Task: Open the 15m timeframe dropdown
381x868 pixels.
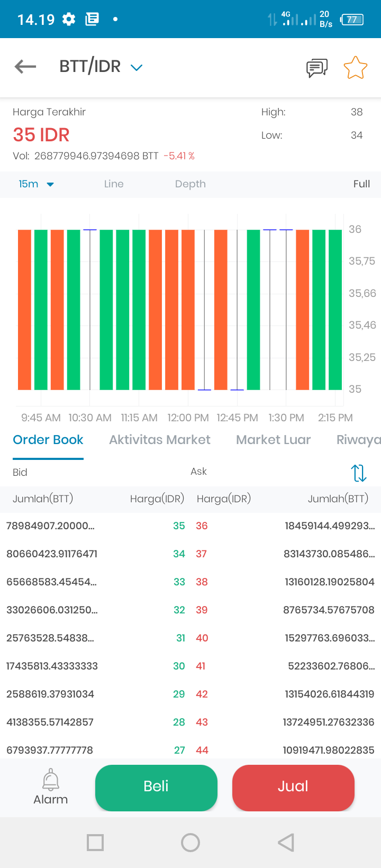Action: pyautogui.click(x=37, y=184)
